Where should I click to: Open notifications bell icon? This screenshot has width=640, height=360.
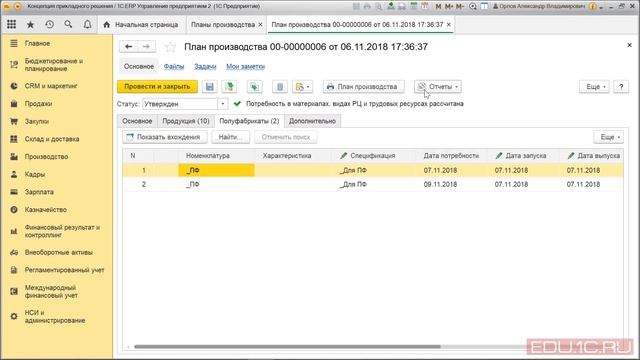pyautogui.click(x=87, y=24)
